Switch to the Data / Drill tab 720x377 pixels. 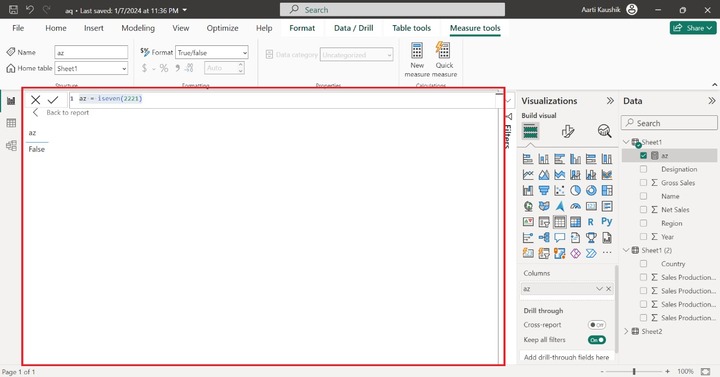[354, 28]
